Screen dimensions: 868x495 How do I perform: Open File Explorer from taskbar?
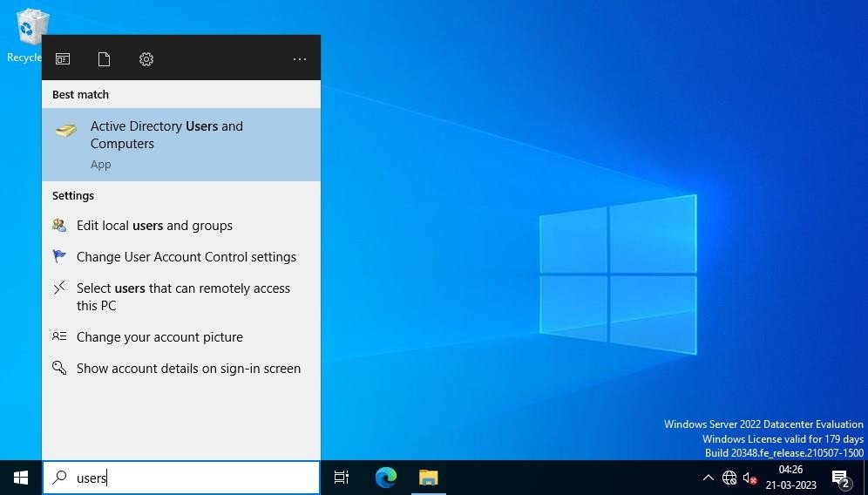(429, 478)
